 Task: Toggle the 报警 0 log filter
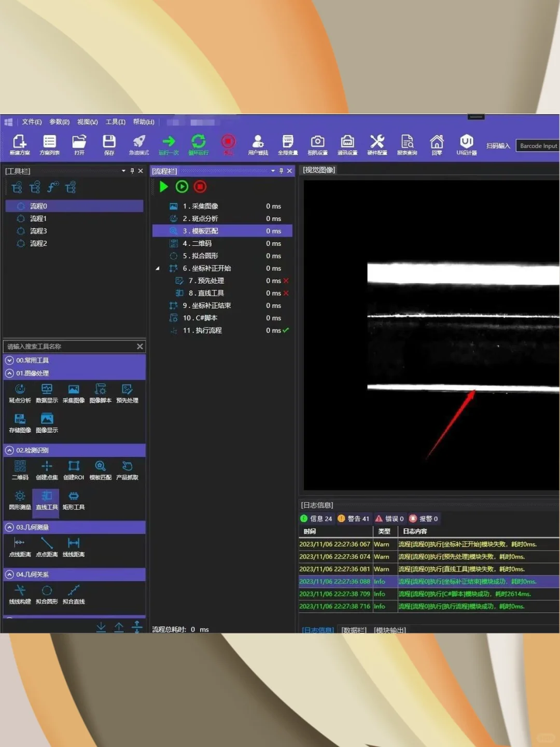423,519
